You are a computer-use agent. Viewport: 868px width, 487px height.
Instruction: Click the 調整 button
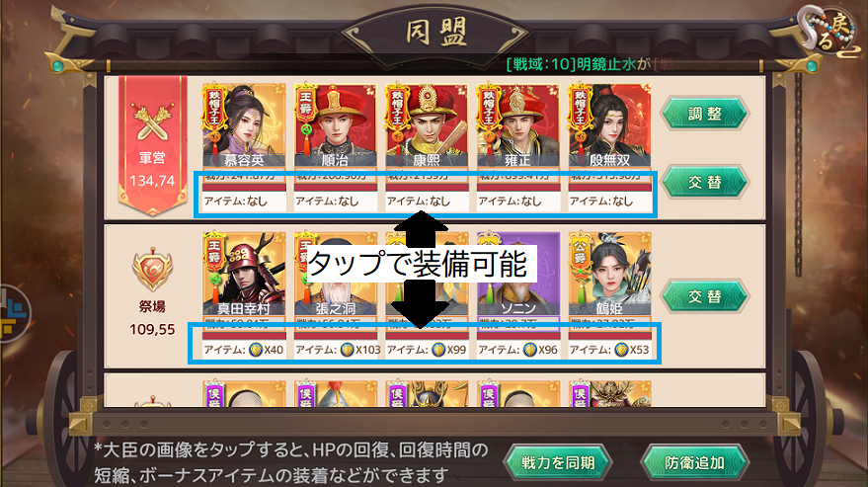point(705,114)
